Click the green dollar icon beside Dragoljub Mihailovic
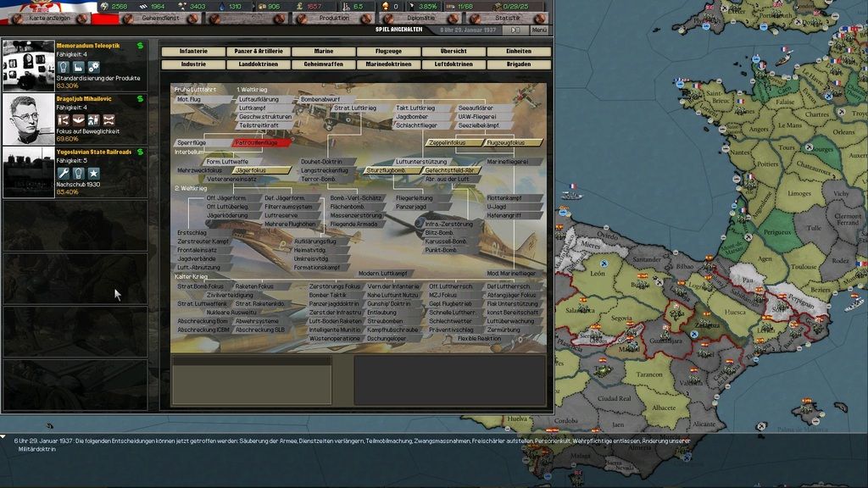 point(140,98)
